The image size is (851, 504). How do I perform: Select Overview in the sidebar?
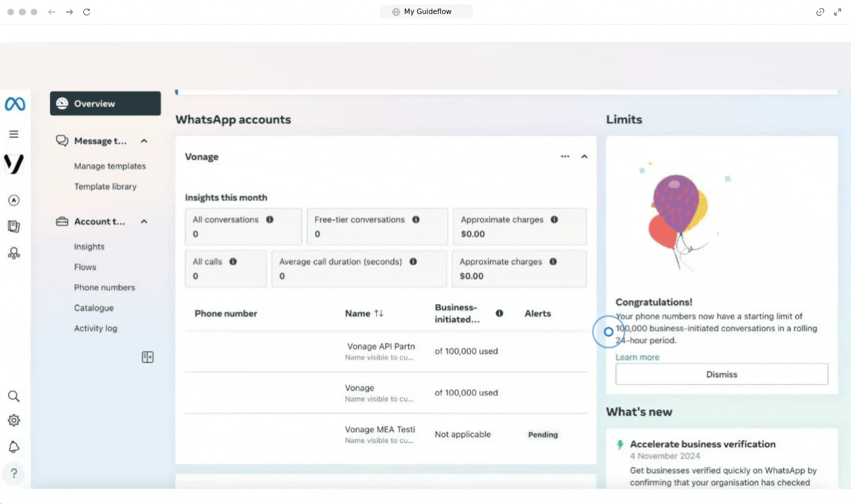(x=105, y=103)
